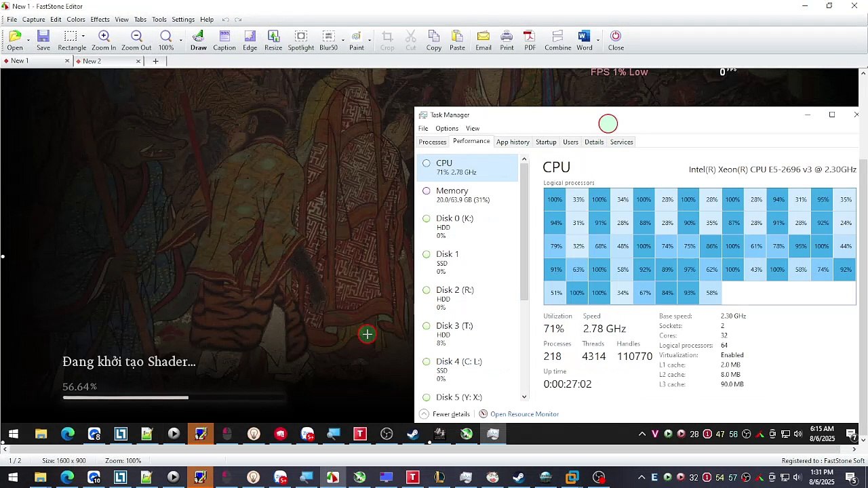868x488 pixels.
Task: Expand the Open button dropdown arrow
Action: click(x=29, y=41)
